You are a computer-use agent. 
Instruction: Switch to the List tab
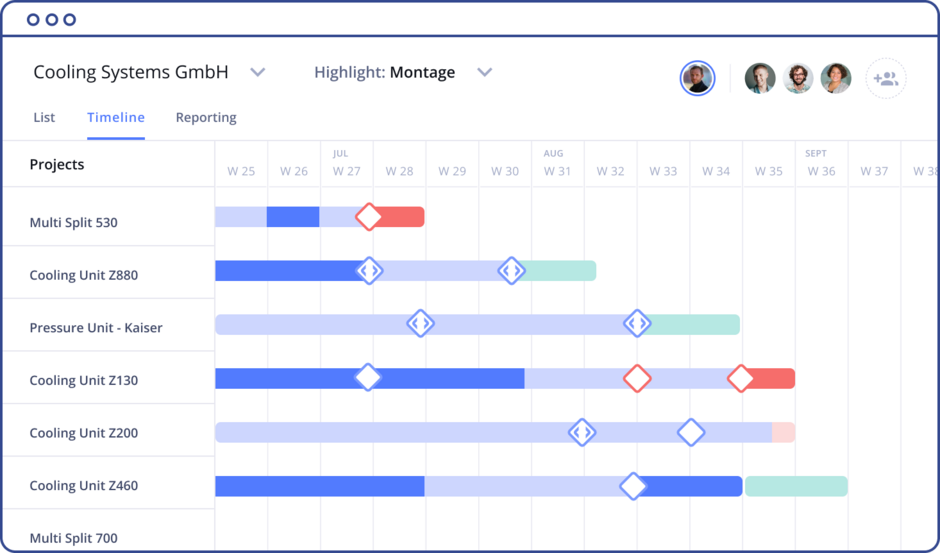(44, 117)
